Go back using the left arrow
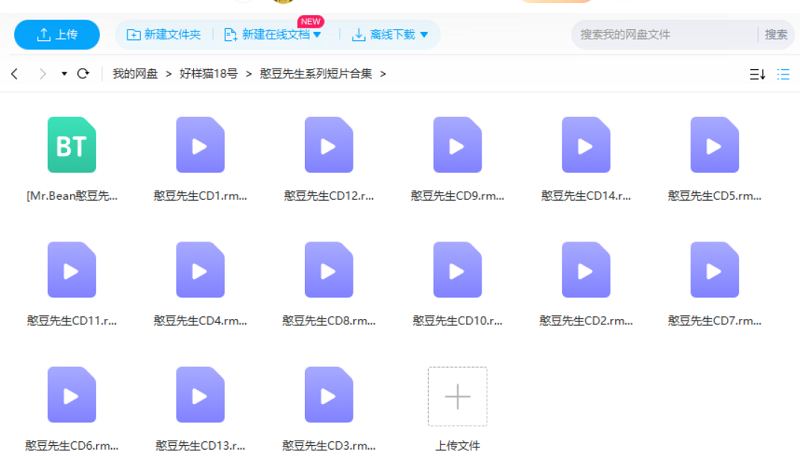The height and width of the screenshot is (460, 800). coord(15,74)
